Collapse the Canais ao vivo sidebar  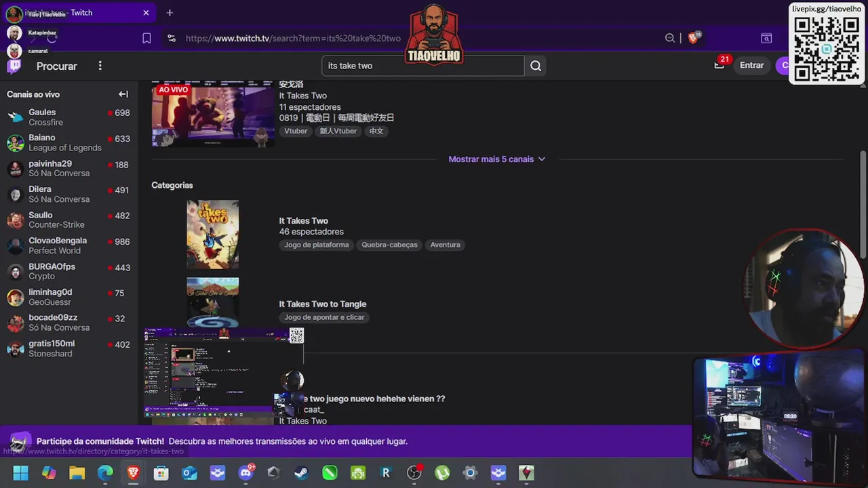point(123,94)
